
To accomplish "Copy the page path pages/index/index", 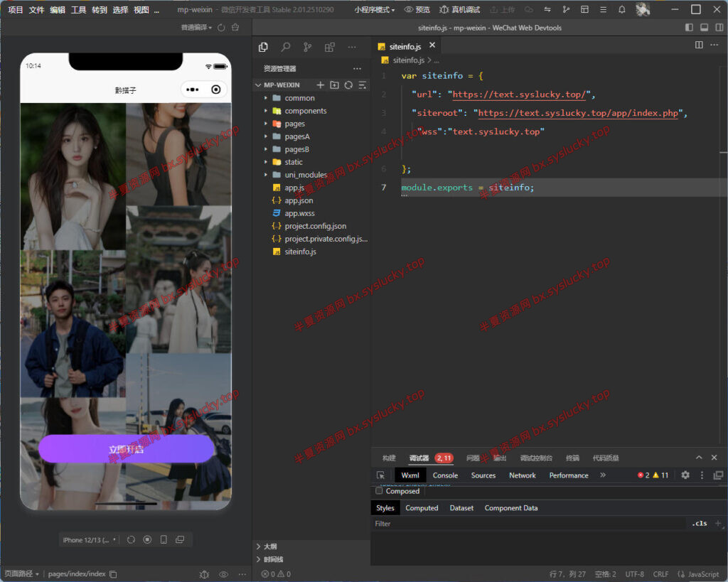I will [x=113, y=574].
